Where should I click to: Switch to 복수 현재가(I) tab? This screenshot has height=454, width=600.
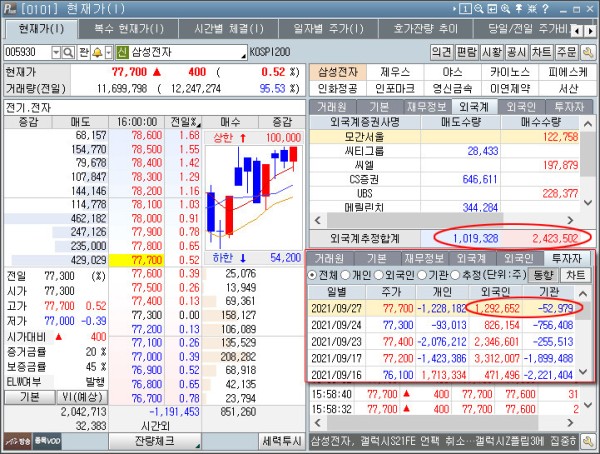click(x=129, y=29)
